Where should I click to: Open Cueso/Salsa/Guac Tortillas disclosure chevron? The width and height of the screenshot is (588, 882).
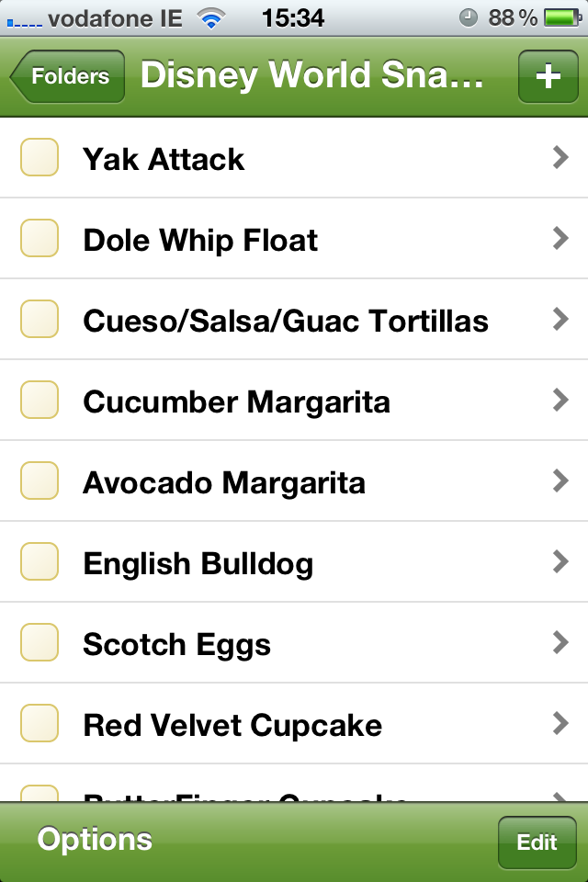tap(560, 320)
